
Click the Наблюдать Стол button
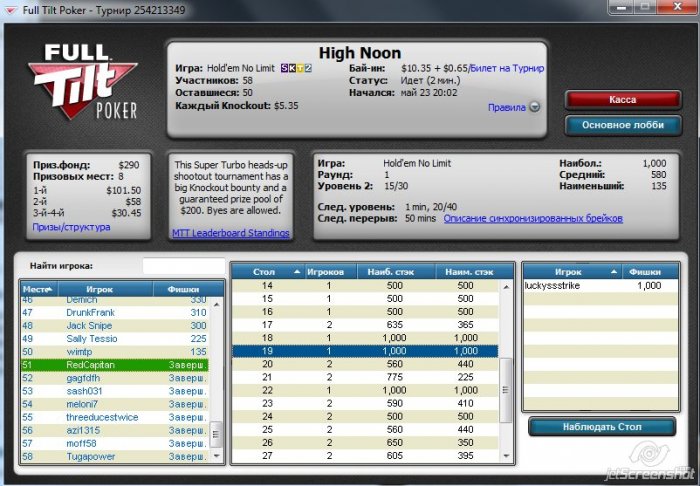pyautogui.click(x=602, y=427)
